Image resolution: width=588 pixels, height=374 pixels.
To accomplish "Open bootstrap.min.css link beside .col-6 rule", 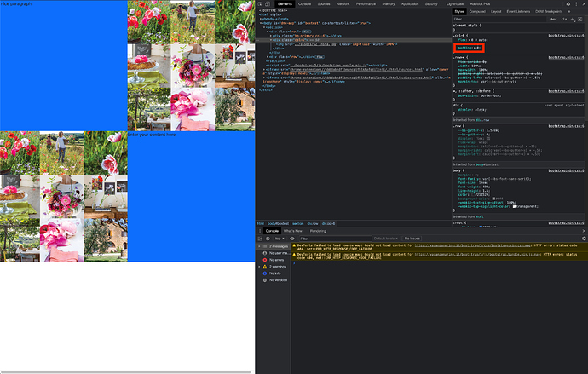I will (566, 36).
